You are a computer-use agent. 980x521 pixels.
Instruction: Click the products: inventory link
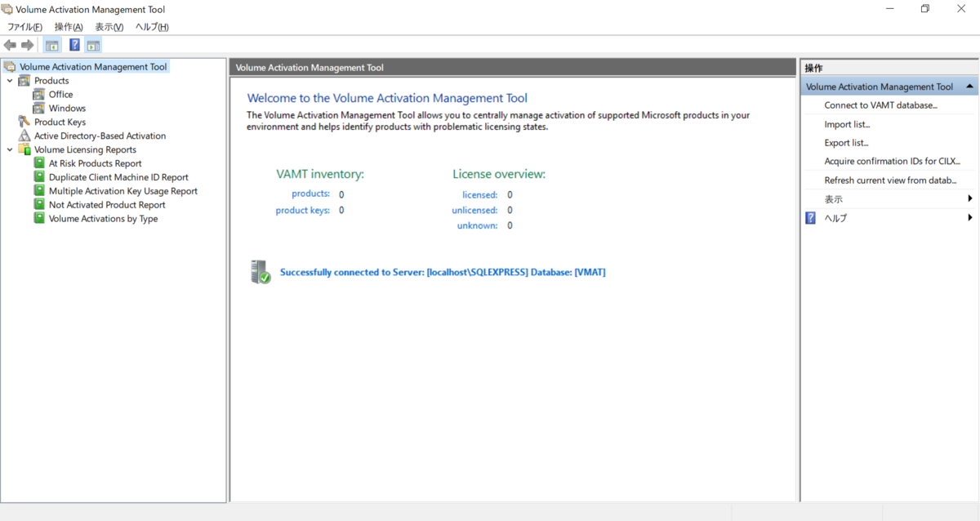pyautogui.click(x=310, y=194)
